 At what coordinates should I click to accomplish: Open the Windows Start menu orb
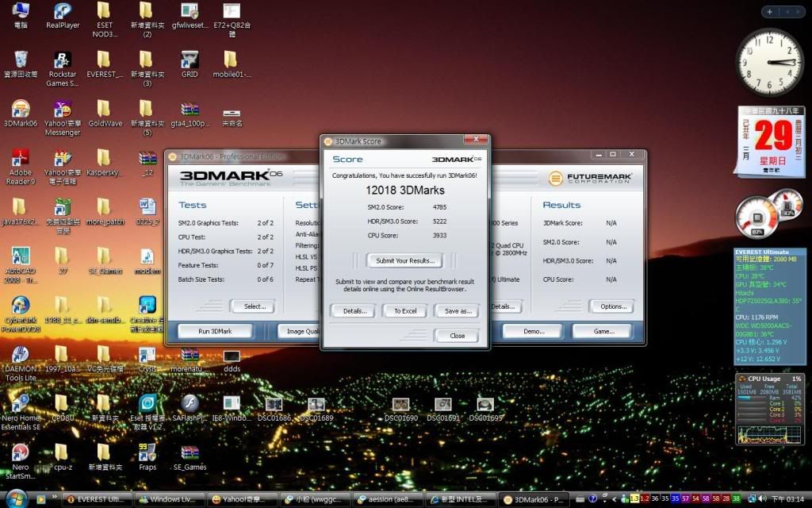point(17,499)
